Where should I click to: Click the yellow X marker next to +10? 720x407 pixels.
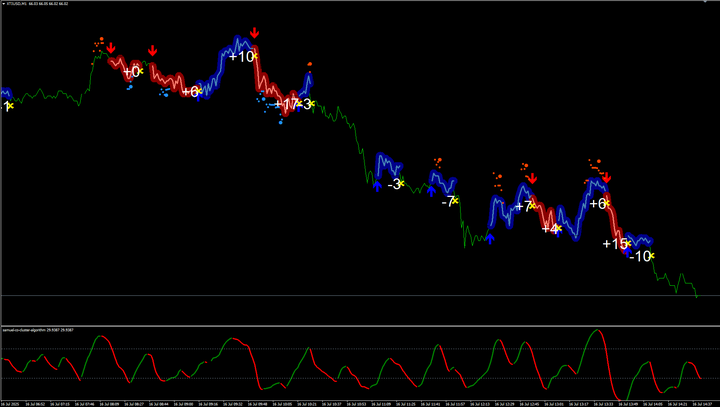(256, 57)
